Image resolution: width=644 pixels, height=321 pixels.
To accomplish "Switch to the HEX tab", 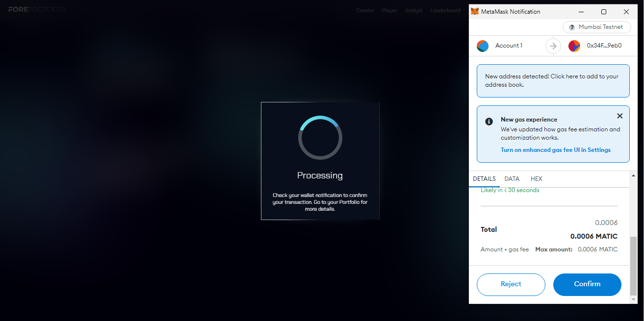I will [537, 179].
